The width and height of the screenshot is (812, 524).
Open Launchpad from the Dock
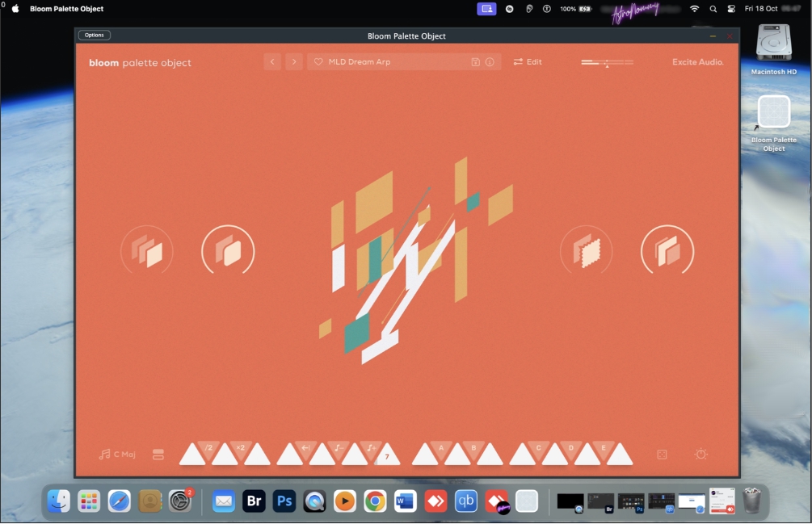[89, 501]
